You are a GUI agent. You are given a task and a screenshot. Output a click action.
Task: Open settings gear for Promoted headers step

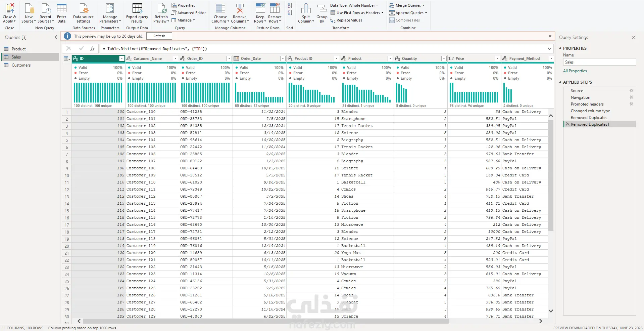pos(631,104)
